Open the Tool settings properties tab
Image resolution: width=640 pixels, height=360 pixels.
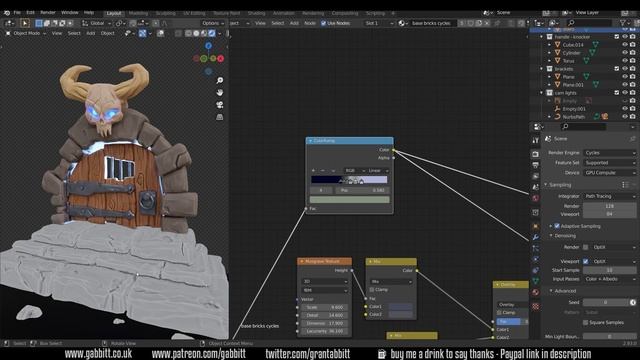536,140
